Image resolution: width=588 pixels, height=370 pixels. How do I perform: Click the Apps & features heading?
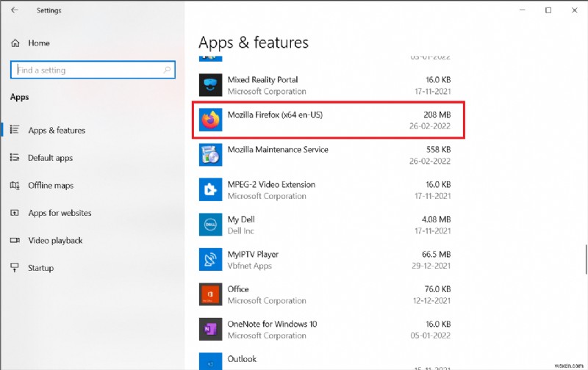(254, 43)
